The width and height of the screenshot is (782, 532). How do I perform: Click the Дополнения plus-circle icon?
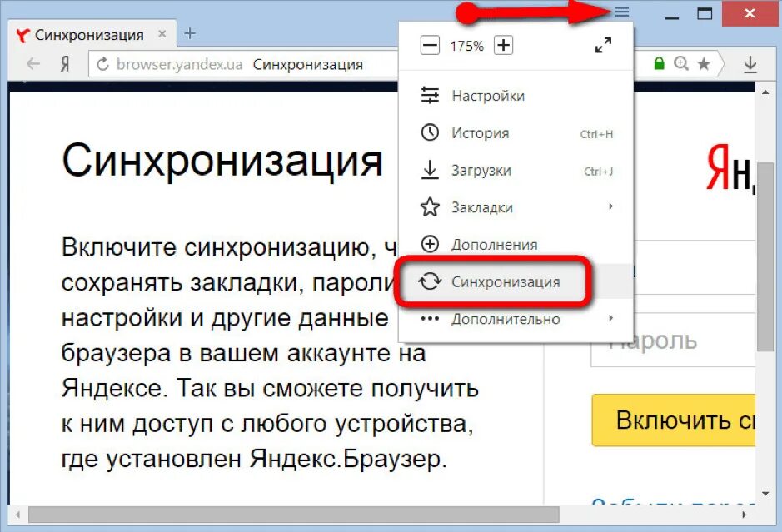click(x=430, y=244)
